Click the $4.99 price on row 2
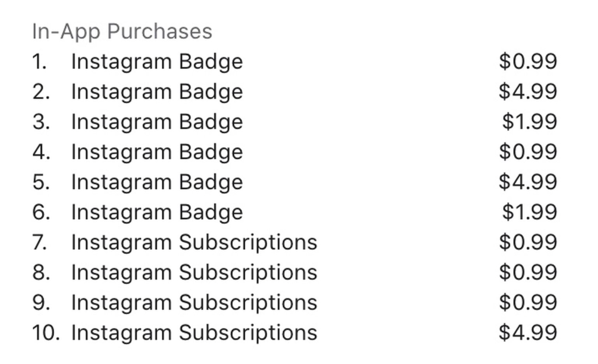 [528, 92]
